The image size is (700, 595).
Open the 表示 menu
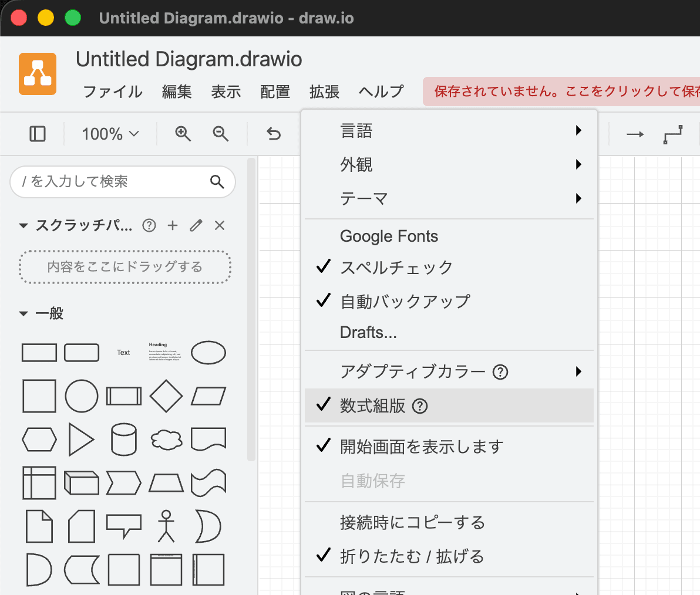pos(226,92)
